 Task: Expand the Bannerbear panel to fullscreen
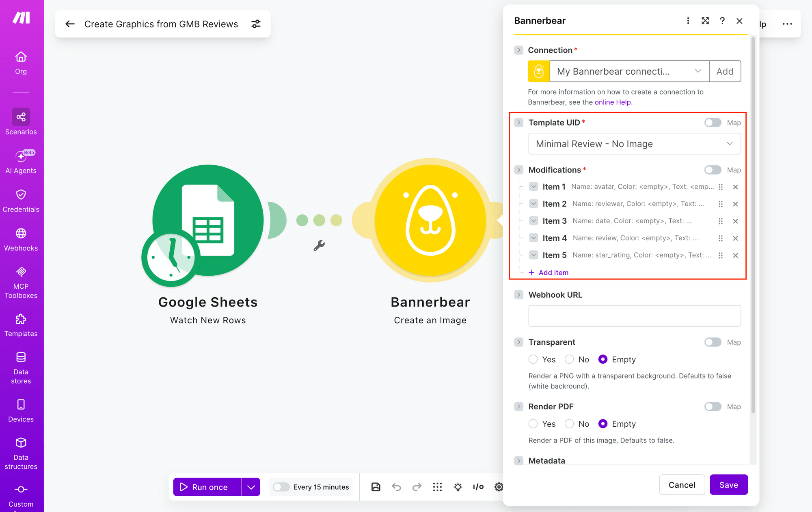(705, 21)
